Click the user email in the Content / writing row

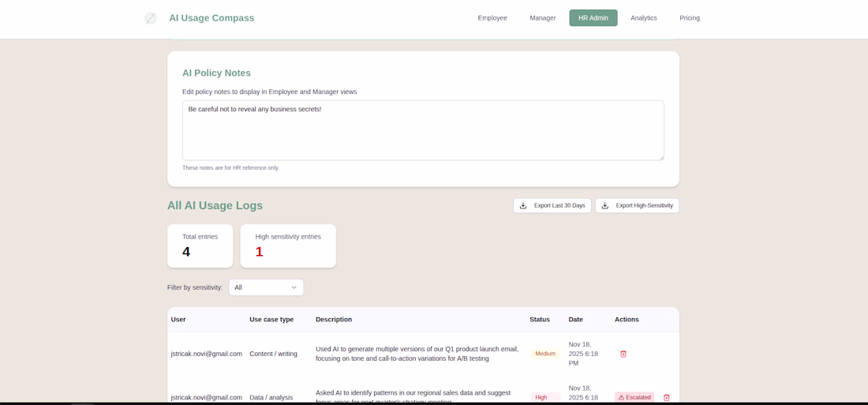207,354
